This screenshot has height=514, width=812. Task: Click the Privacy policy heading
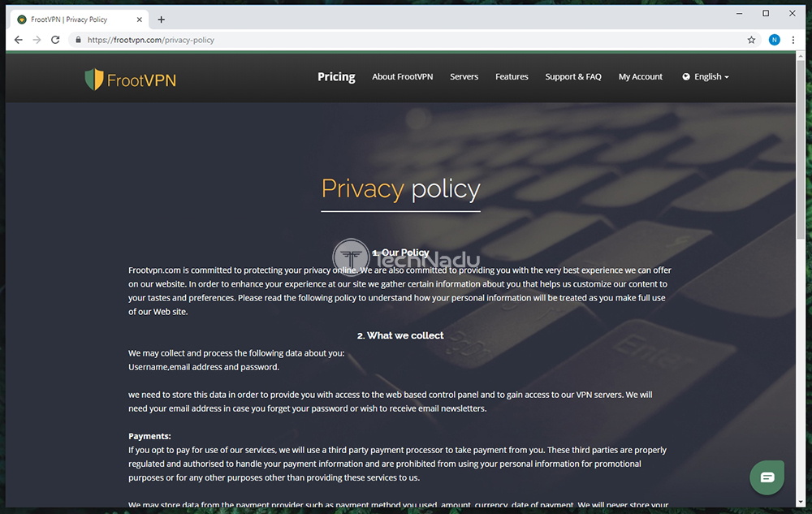click(401, 188)
